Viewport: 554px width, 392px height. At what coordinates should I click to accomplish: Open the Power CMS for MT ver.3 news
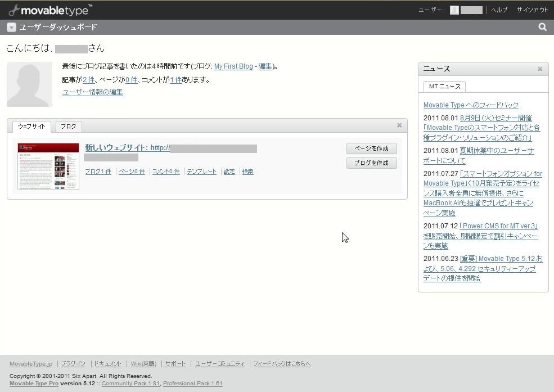coord(480,236)
